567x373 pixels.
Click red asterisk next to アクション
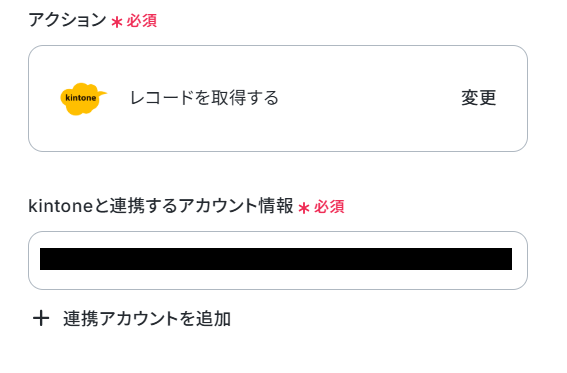point(117,22)
